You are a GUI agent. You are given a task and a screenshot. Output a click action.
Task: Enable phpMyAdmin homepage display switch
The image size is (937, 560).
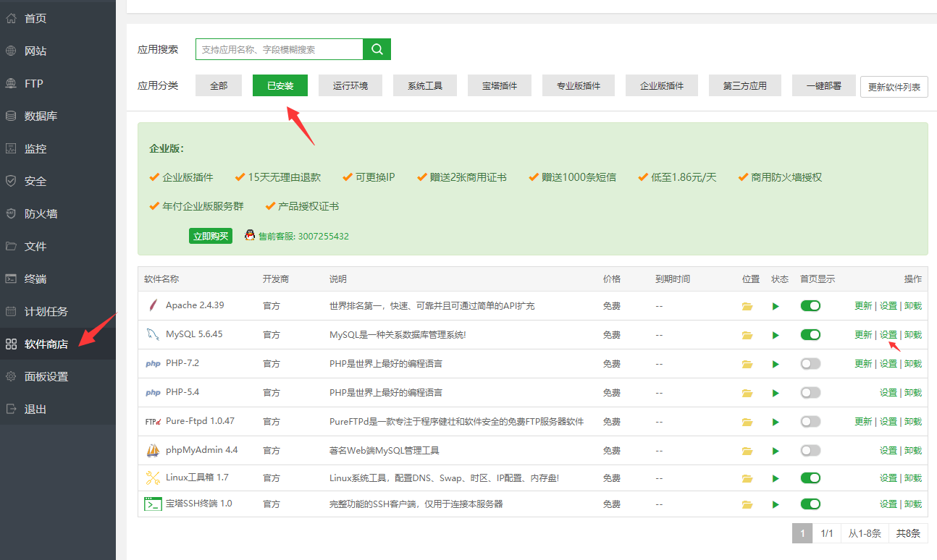pyautogui.click(x=810, y=451)
